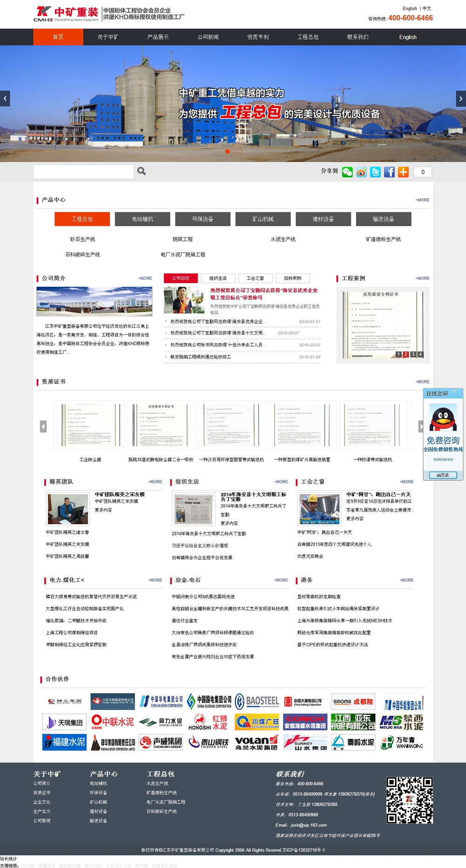Share page via Twitter icon
The width and height of the screenshot is (466, 868).
click(375, 172)
